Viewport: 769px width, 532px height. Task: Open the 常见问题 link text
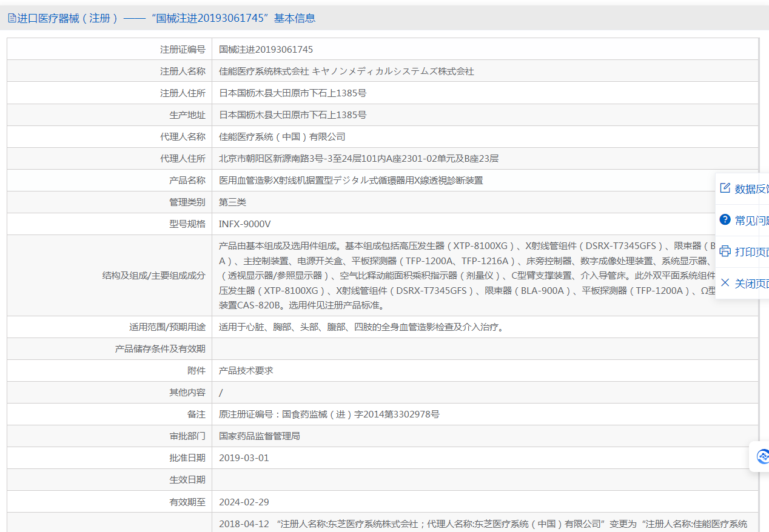[x=752, y=220]
